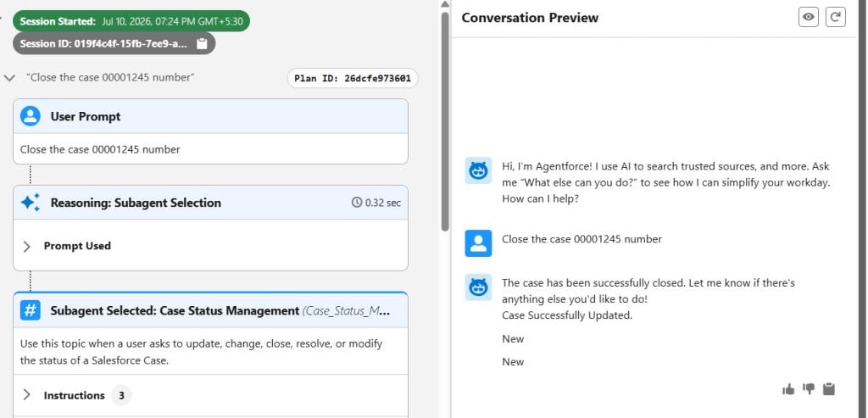
Task: Click the Session ID pill
Action: tap(114, 43)
